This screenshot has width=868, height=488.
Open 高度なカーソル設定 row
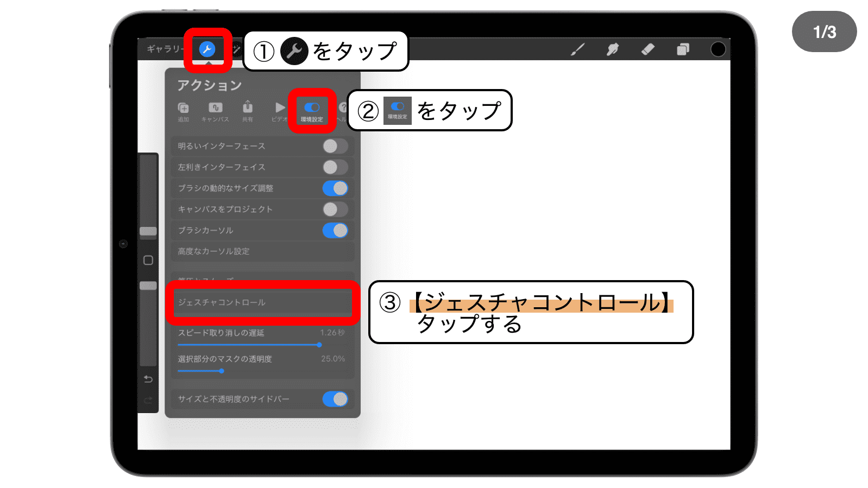tap(262, 251)
